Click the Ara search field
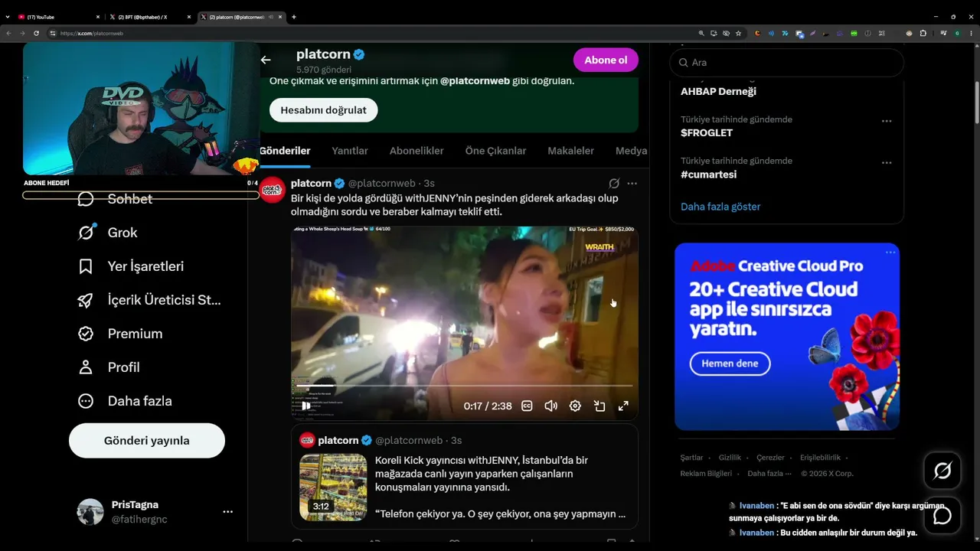Screen dimensions: 980x551 pos(787,63)
